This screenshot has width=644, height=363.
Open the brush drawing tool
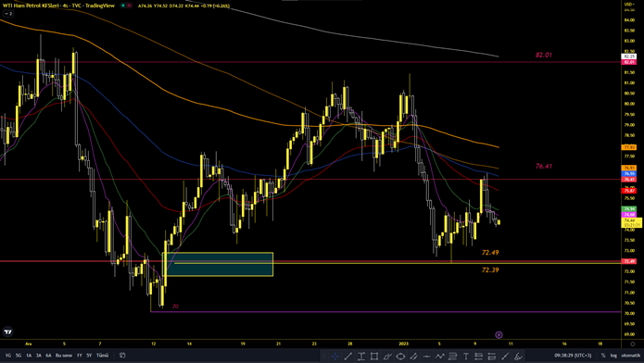click(x=387, y=356)
